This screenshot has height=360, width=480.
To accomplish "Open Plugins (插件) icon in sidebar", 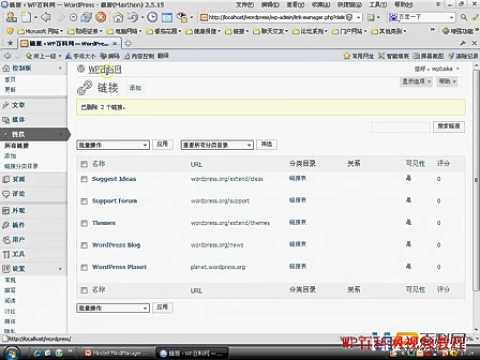I will (6, 225).
